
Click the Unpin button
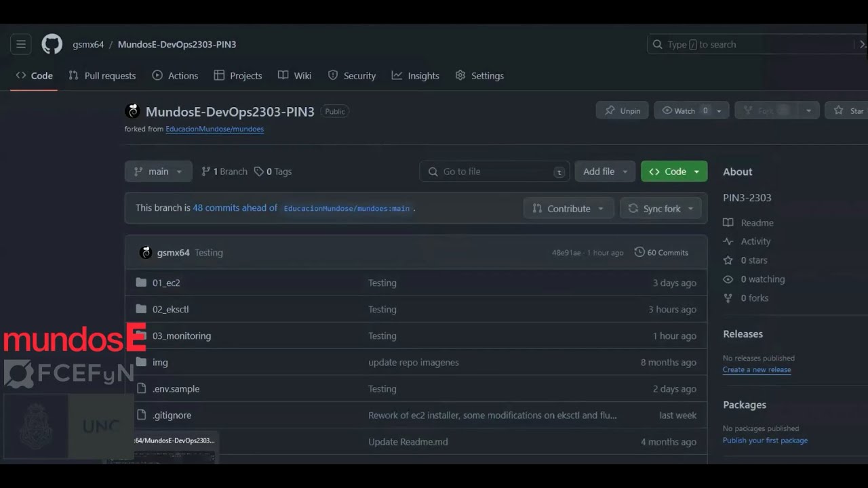tap(623, 110)
